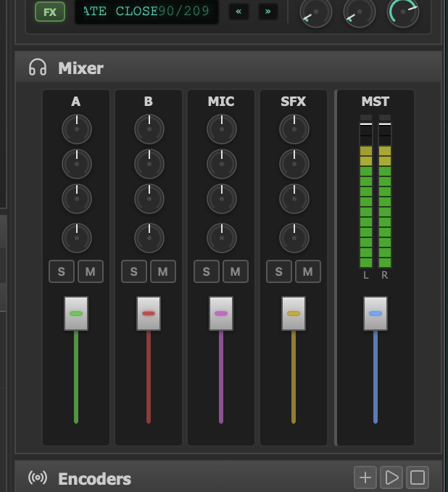Toggle the green FX button
This screenshot has width=448, height=492.
[50, 12]
